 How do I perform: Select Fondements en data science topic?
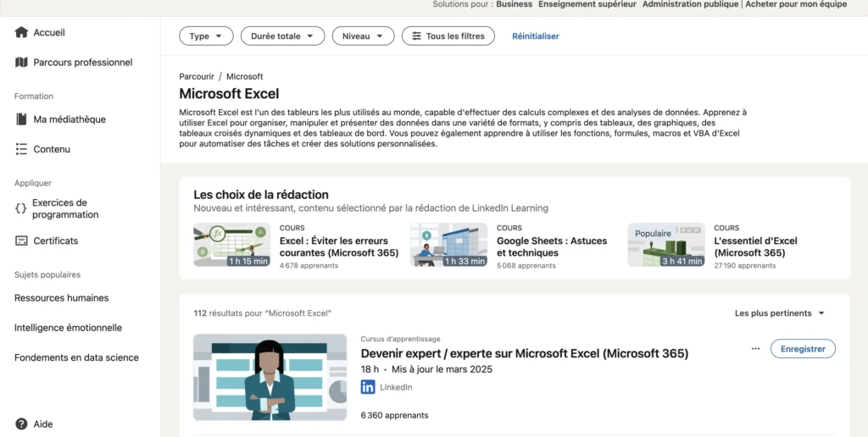(x=76, y=357)
